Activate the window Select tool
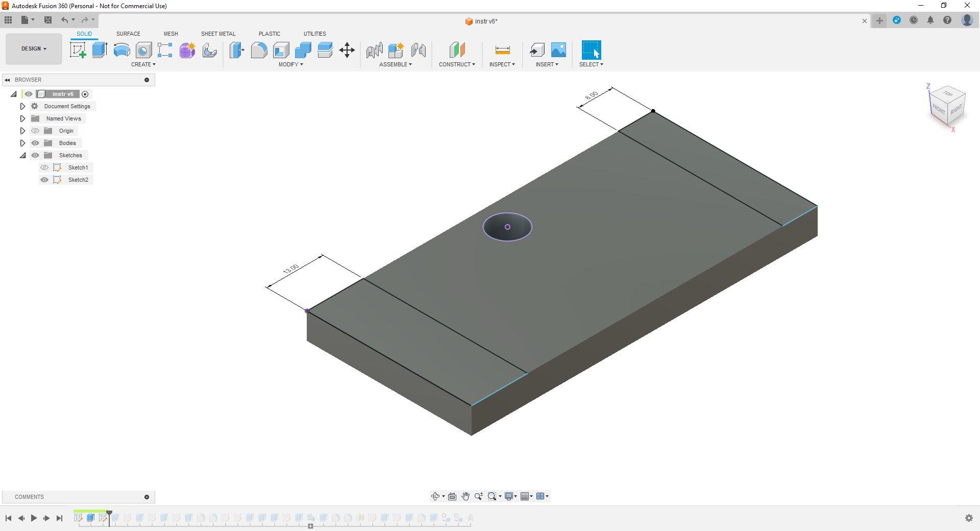 pos(591,50)
